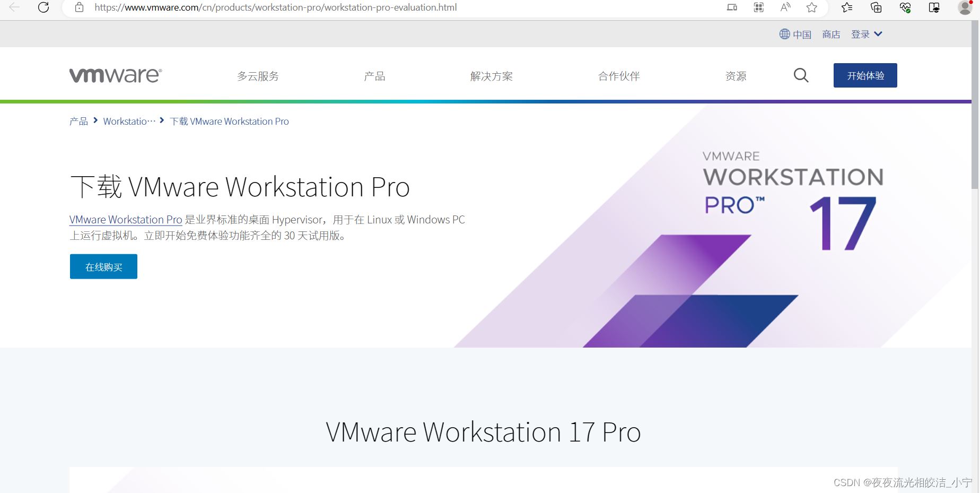Open the Workstatio… breadcrumb link

[x=129, y=122]
